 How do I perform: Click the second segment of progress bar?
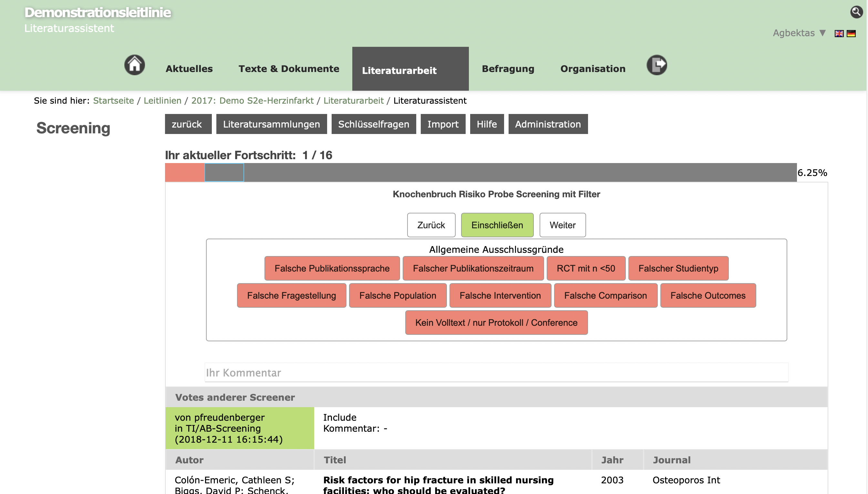pyautogui.click(x=224, y=173)
